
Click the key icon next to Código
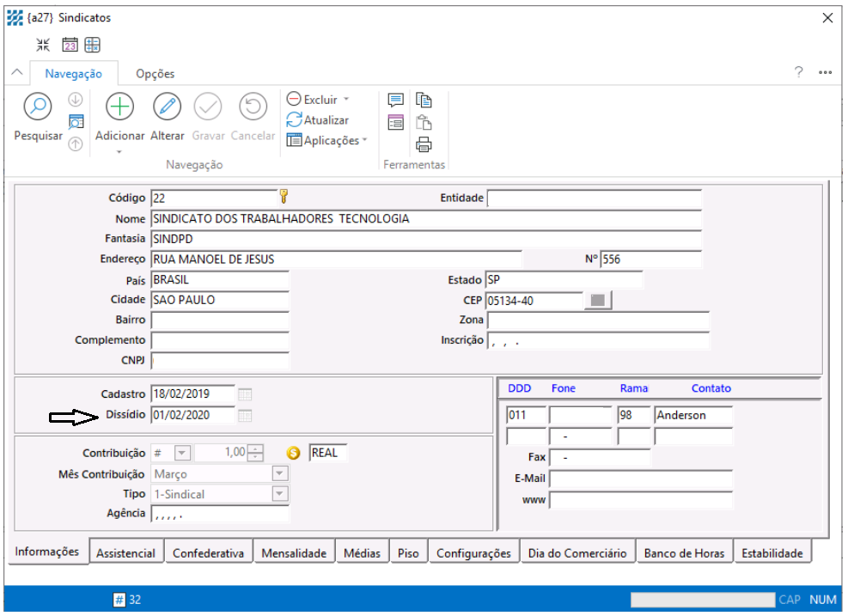pos(284,197)
